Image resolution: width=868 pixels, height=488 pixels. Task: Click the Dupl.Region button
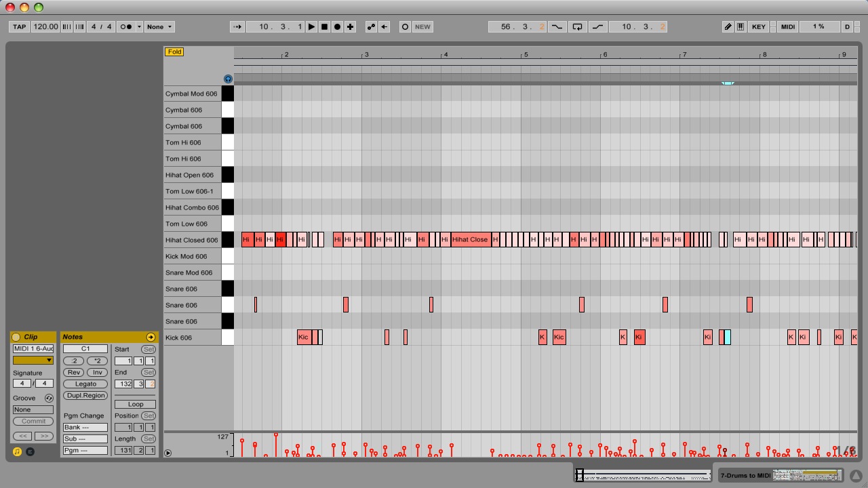[85, 396]
